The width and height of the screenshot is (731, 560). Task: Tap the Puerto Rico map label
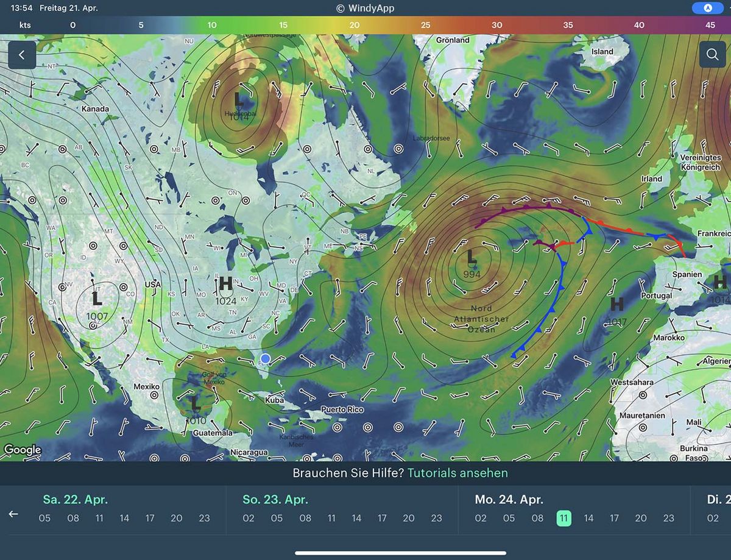pos(342,409)
